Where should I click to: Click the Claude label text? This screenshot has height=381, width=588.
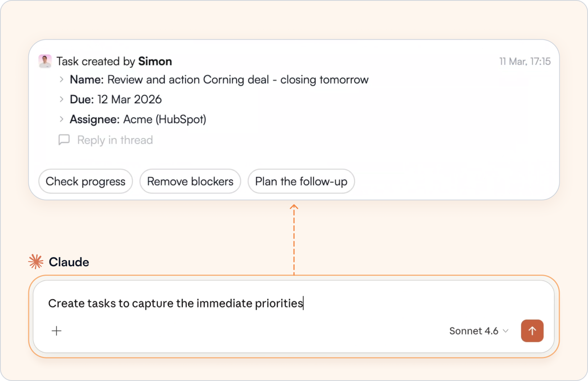tap(69, 262)
